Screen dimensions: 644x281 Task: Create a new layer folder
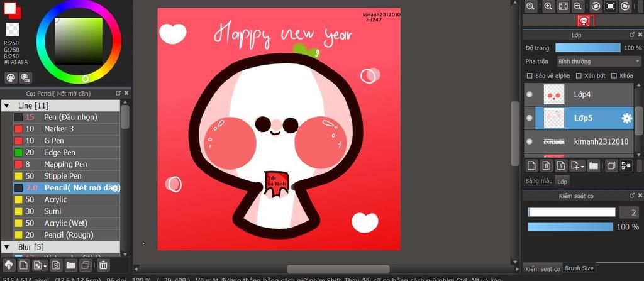[x=593, y=165]
